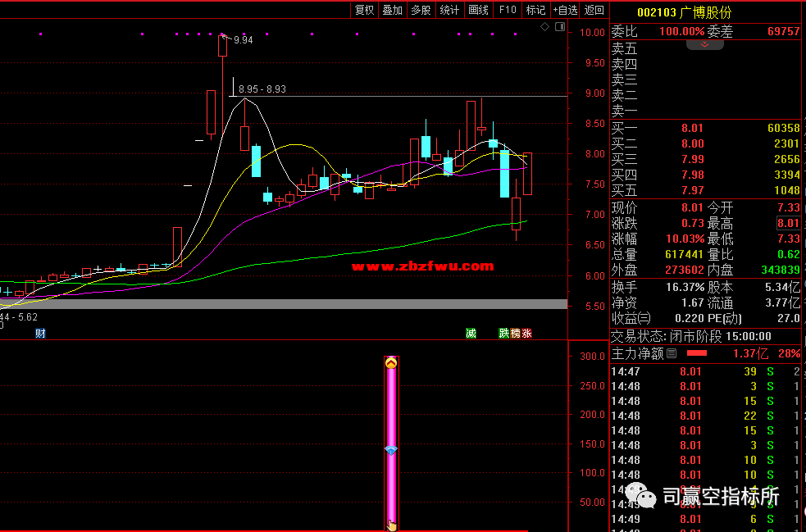Click the blue diamond icon on magenta bar
This screenshot has height=532, width=806.
[391, 451]
